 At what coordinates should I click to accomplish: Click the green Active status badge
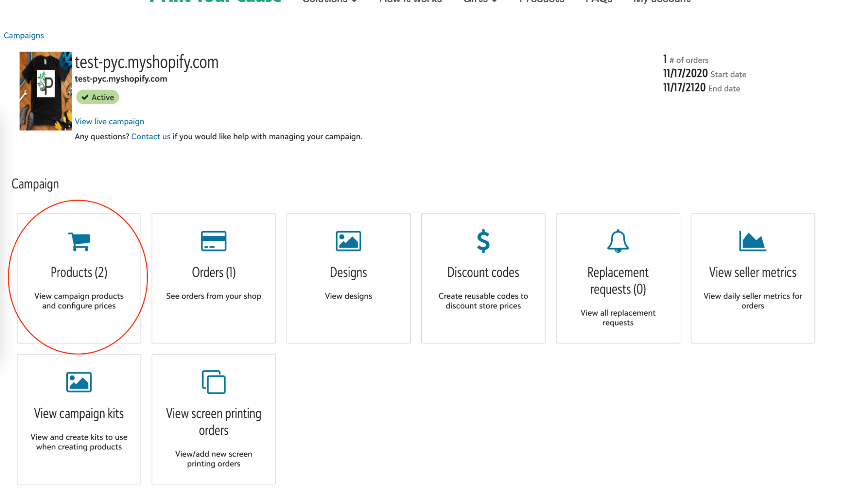tap(98, 97)
